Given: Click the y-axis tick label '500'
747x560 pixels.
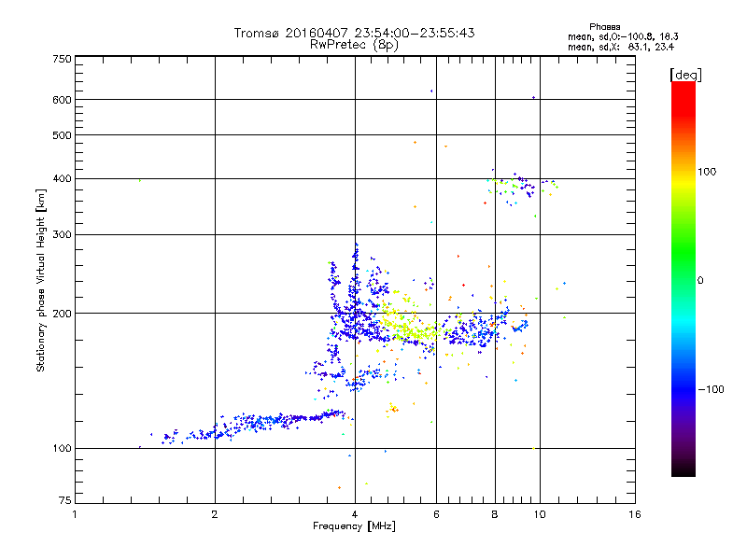Looking at the screenshot, I should pyautogui.click(x=62, y=135).
